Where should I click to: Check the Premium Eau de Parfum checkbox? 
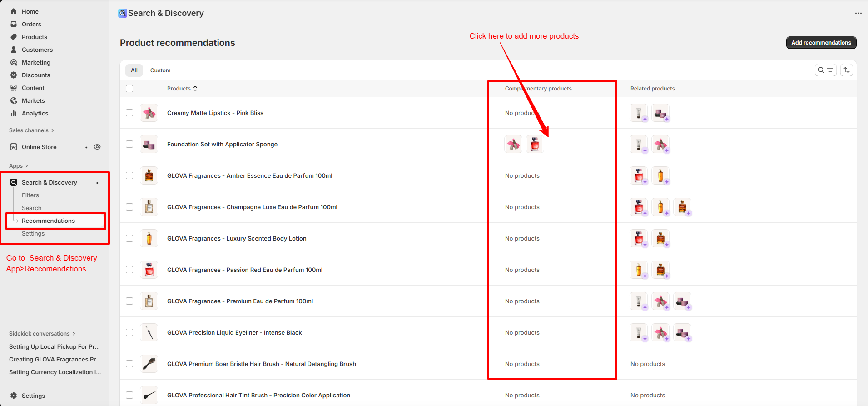click(129, 301)
